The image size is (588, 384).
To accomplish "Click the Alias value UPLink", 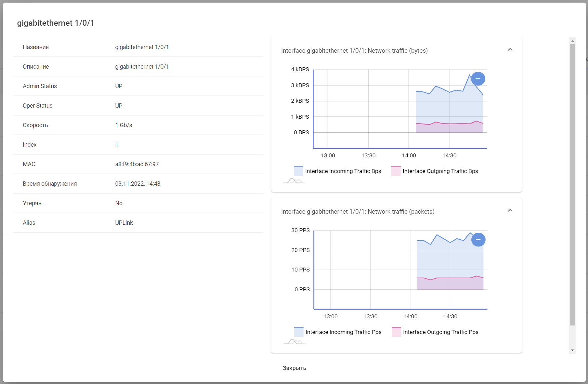I will point(124,223).
